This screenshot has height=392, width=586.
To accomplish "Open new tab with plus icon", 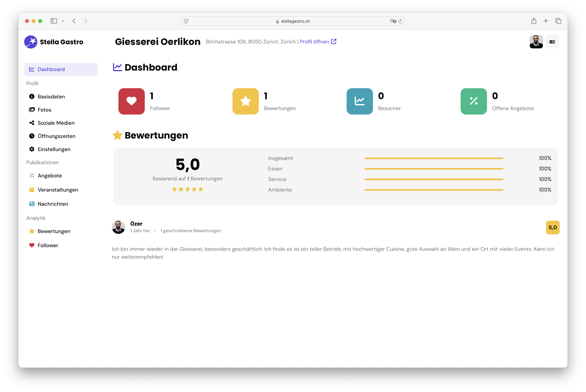I will pos(546,21).
